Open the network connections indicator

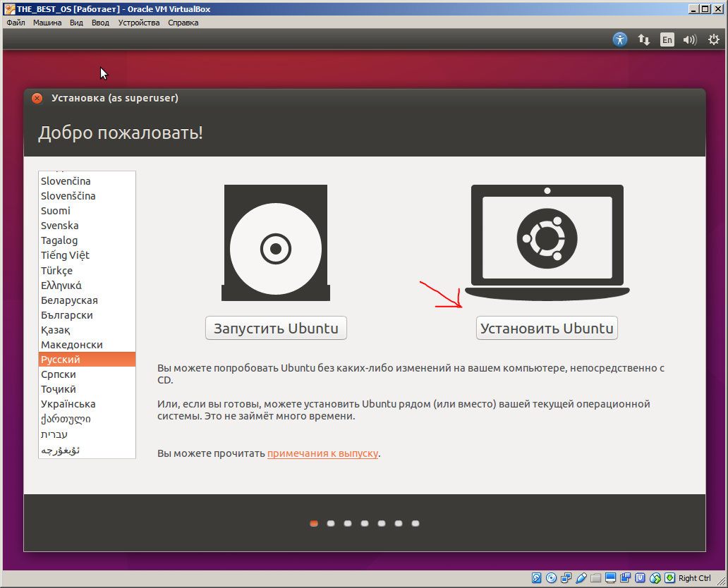(643, 39)
